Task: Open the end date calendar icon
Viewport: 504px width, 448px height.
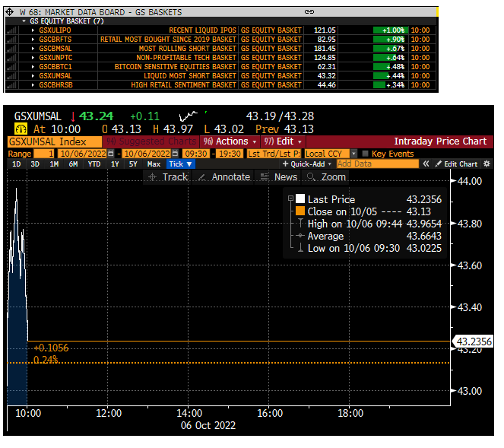Action: pos(175,154)
